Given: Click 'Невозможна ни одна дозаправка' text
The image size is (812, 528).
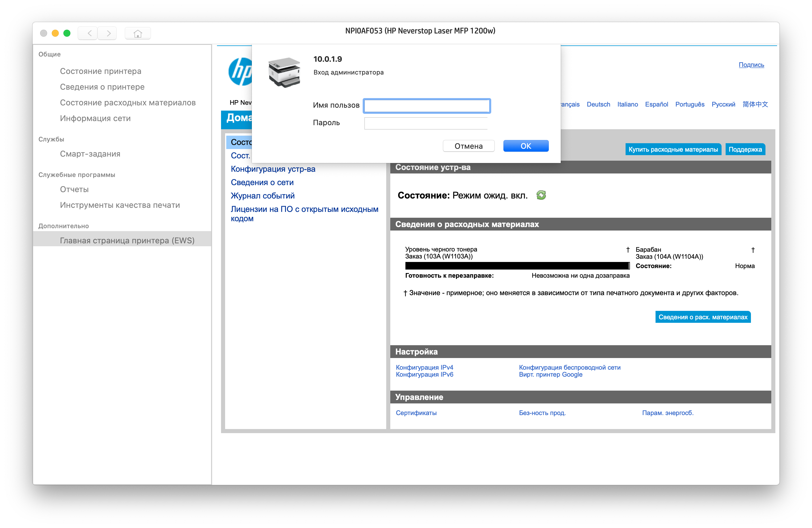Looking at the screenshot, I should click(580, 275).
